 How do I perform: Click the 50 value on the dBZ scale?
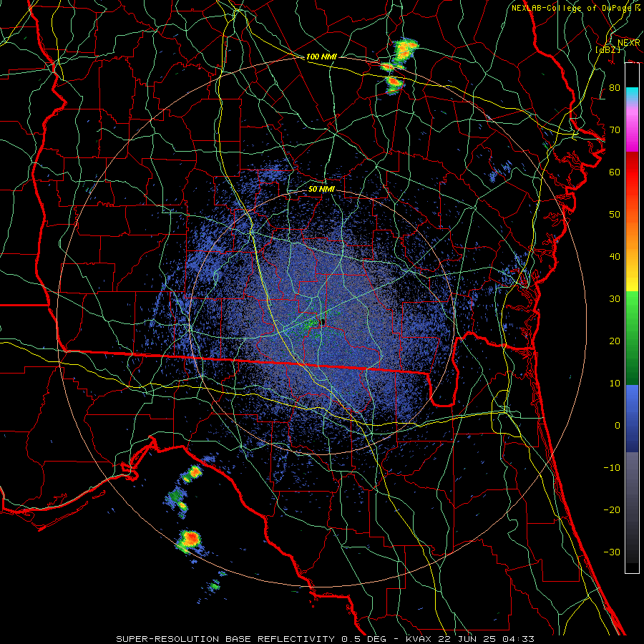(615, 215)
